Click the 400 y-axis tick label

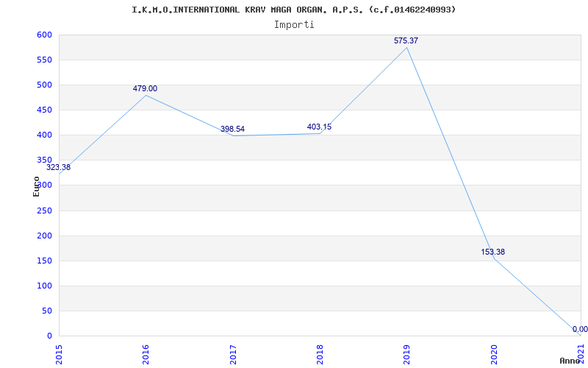tap(44, 135)
